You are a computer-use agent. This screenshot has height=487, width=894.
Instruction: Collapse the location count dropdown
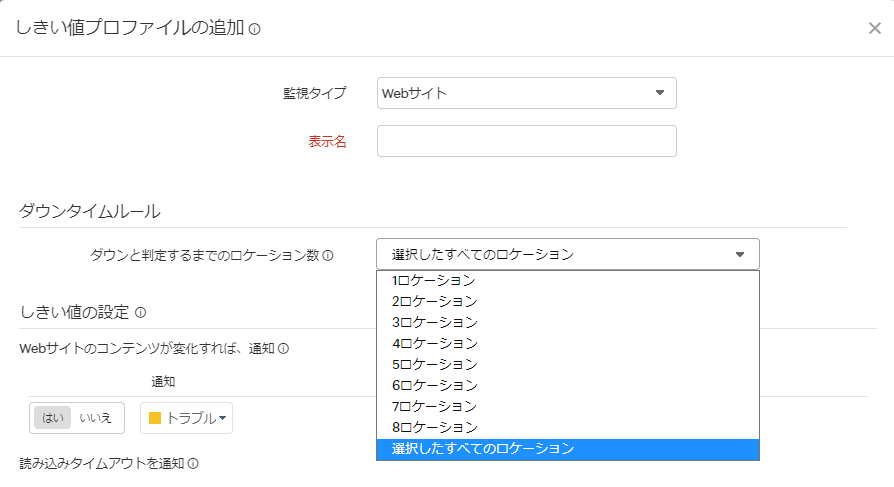click(567, 254)
